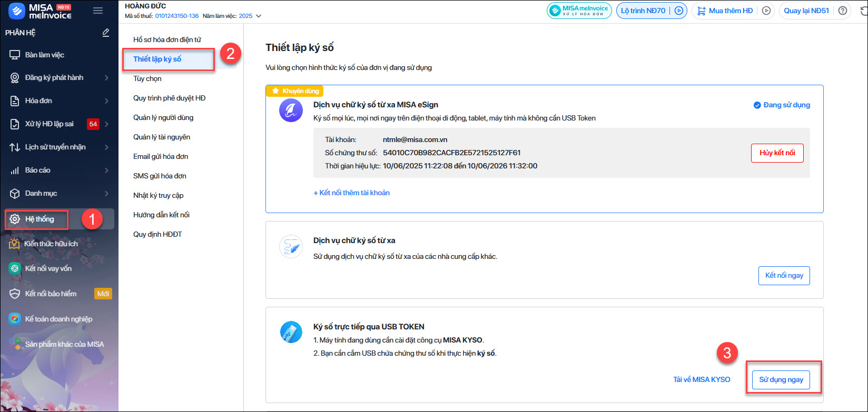Open Kế toán doanh nghiệp product
868x412 pixels.
[x=58, y=319]
